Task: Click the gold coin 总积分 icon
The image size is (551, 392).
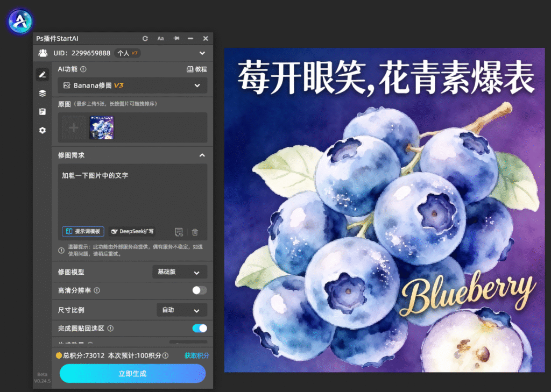Action: pos(59,355)
